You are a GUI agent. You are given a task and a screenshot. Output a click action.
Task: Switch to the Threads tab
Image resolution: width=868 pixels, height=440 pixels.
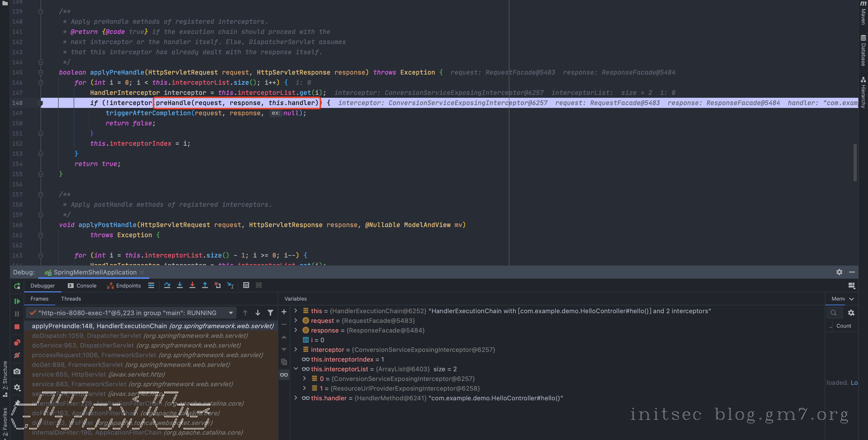tap(71, 299)
